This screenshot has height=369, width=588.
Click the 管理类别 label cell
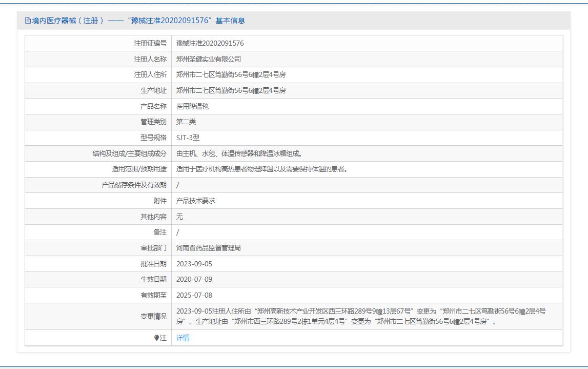98,122
